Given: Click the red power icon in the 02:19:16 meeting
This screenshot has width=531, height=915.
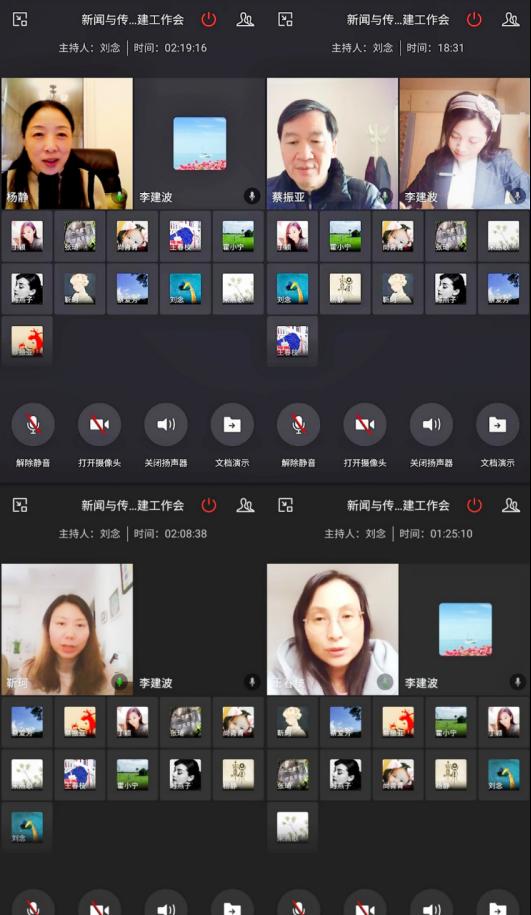Looking at the screenshot, I should click(x=208, y=19).
